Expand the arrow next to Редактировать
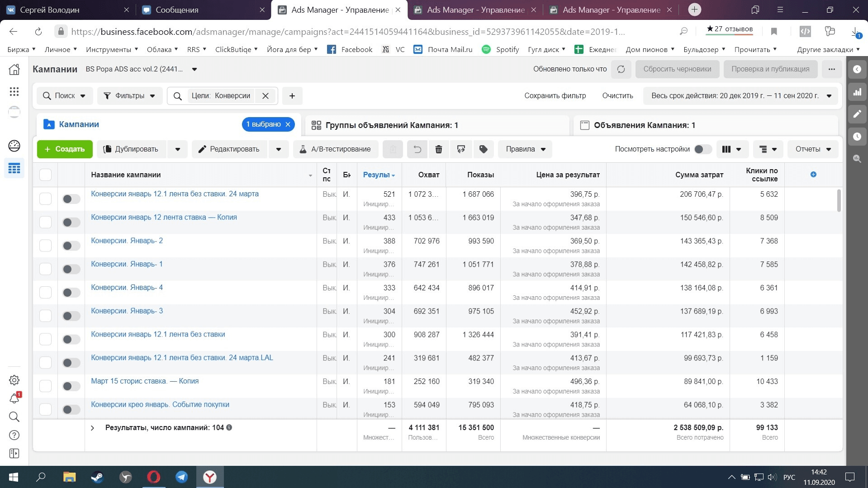This screenshot has height=488, width=868. (279, 149)
